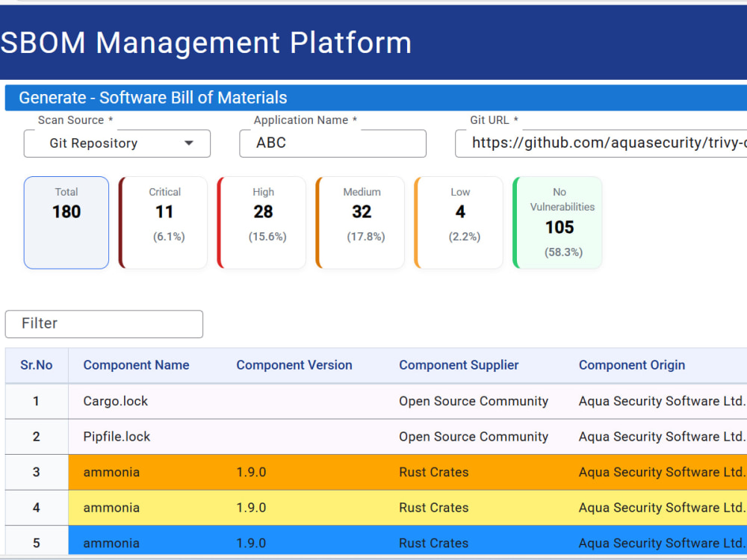Click the Cargo.lock component name
The image size is (747, 560).
(116, 401)
